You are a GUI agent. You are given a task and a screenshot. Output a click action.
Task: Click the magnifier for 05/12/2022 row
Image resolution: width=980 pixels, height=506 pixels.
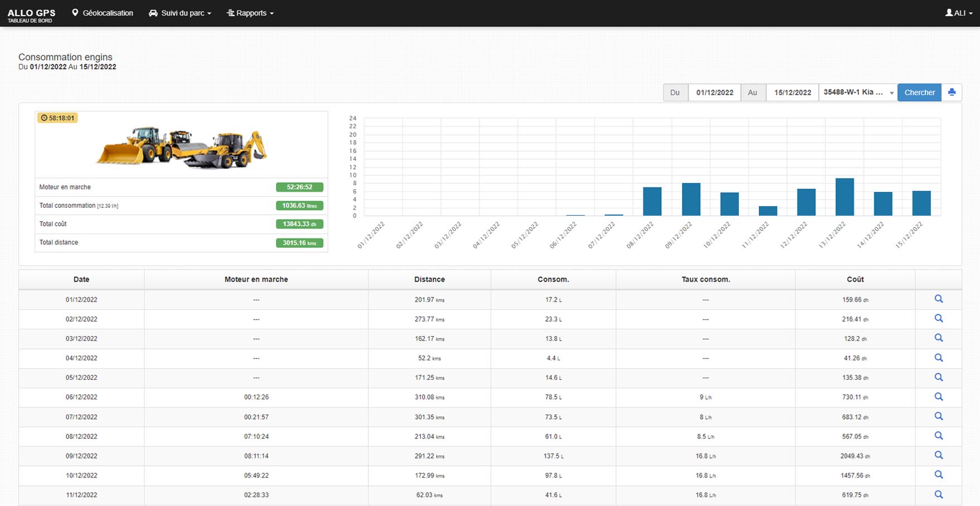tap(939, 378)
